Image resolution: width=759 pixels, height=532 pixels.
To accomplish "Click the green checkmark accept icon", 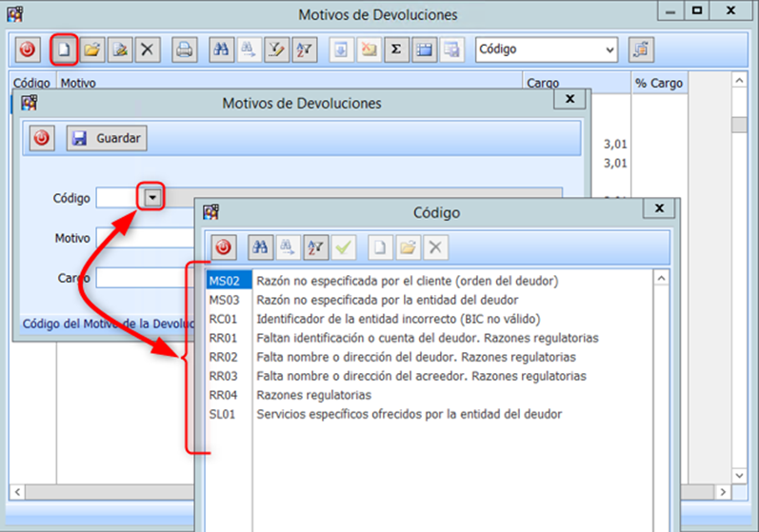I will click(x=344, y=247).
